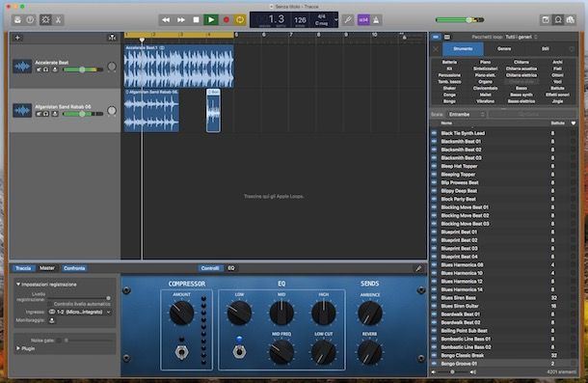The width and height of the screenshot is (588, 383).
Task: Toggle the Smart Controls dial button
Action: click(x=45, y=19)
